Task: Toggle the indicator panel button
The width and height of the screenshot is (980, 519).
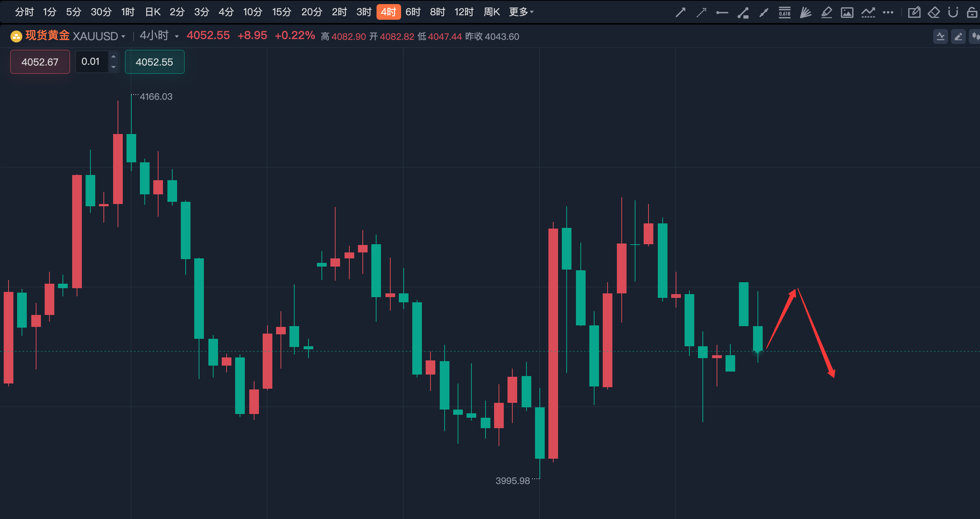Action: (x=941, y=36)
